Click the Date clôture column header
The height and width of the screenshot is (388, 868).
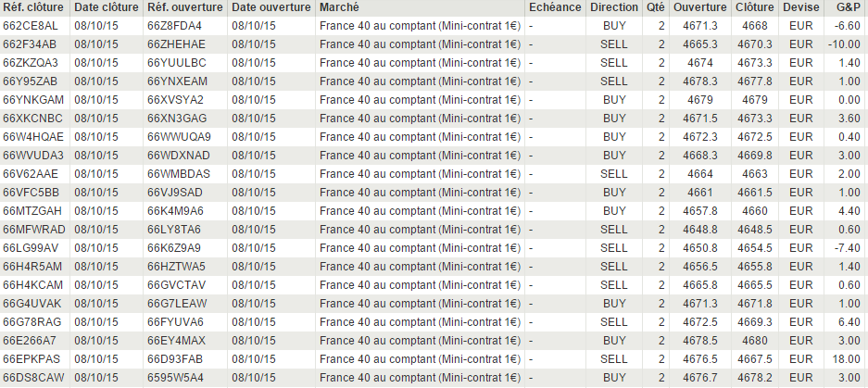click(105, 7)
